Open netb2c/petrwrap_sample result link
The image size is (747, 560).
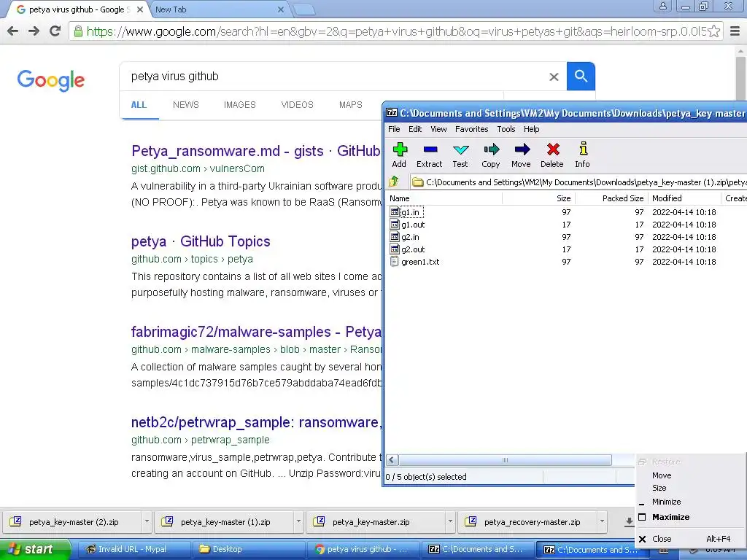click(256, 422)
